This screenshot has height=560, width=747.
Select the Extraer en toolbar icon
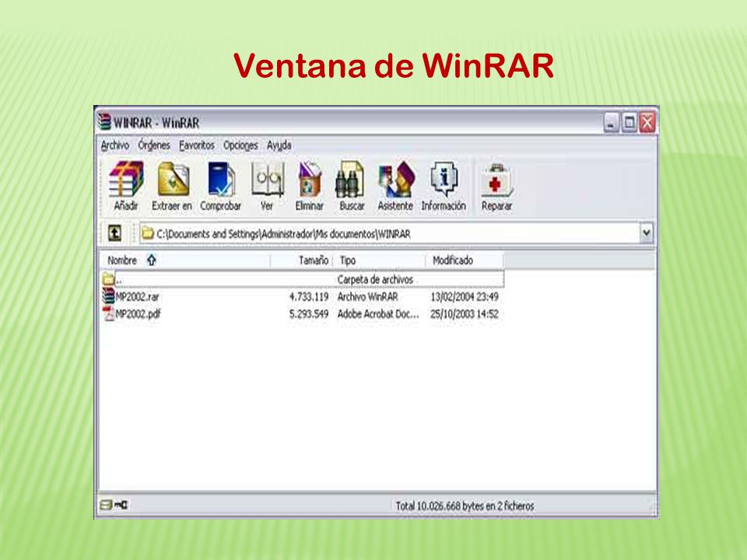173,179
